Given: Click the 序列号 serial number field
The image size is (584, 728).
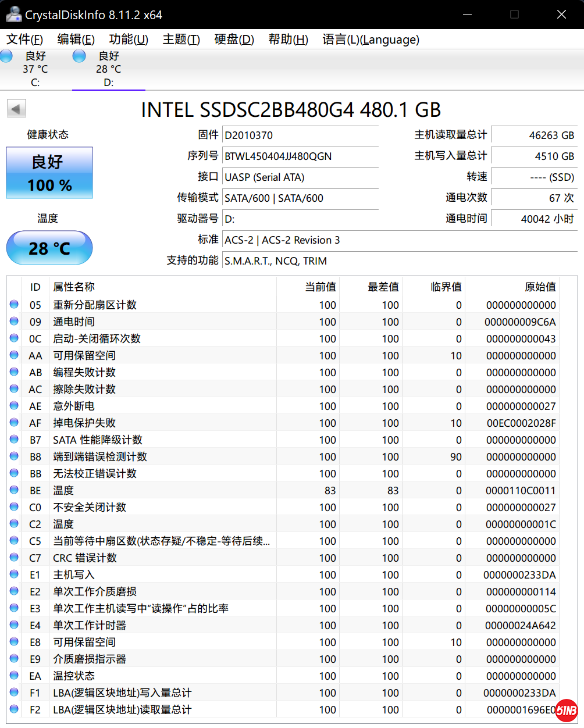Looking at the screenshot, I should [300, 156].
